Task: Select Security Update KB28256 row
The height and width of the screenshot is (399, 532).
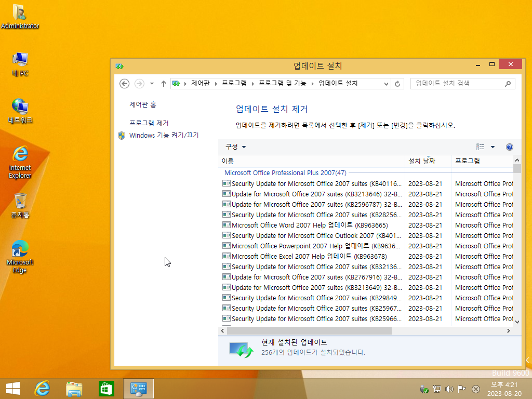Action: (367, 215)
